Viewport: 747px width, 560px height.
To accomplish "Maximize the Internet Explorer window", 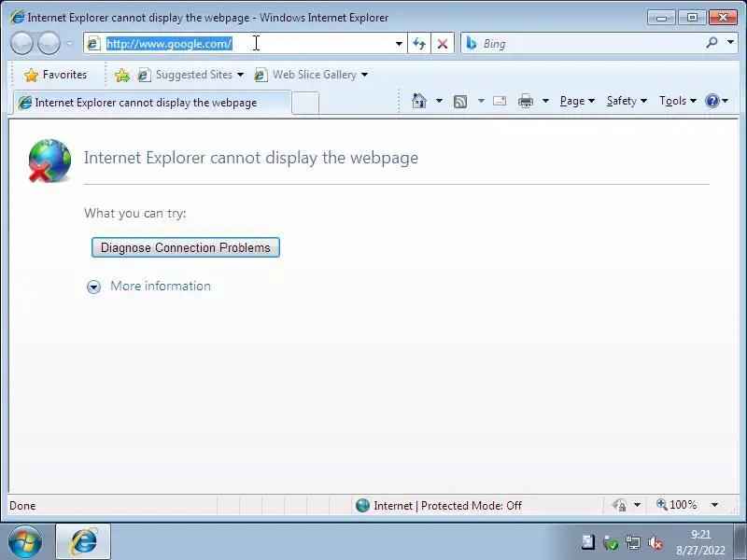I will [x=692, y=18].
